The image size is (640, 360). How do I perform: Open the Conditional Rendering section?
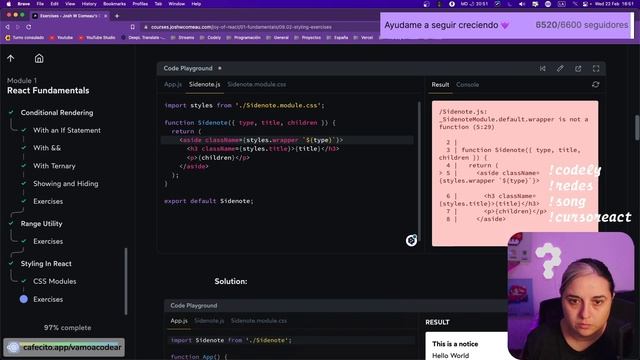click(57, 113)
